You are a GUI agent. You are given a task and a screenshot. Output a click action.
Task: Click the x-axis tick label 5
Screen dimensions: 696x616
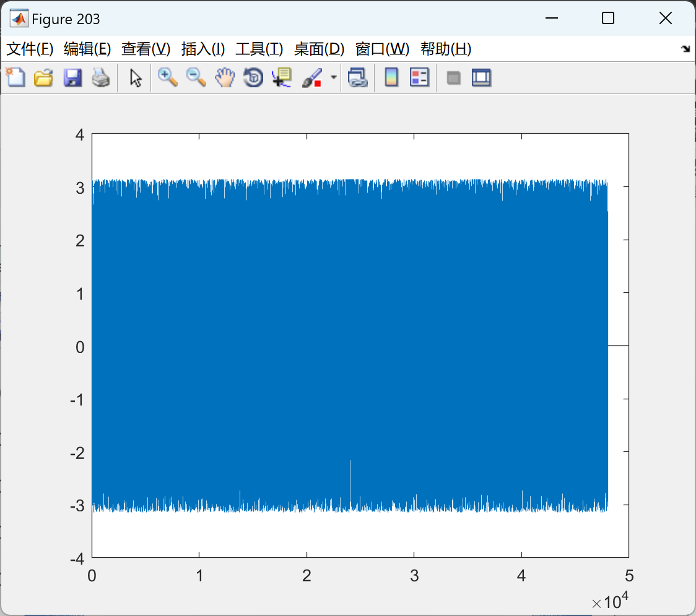[629, 576]
